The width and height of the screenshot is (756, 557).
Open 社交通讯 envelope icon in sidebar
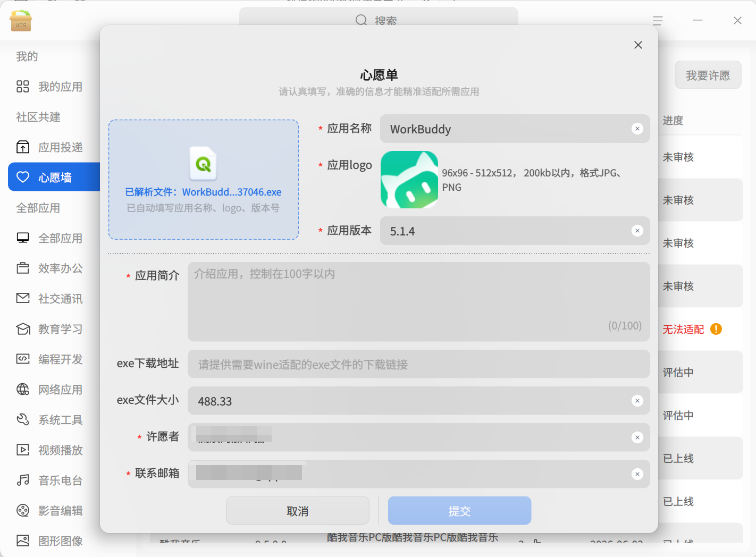click(23, 298)
